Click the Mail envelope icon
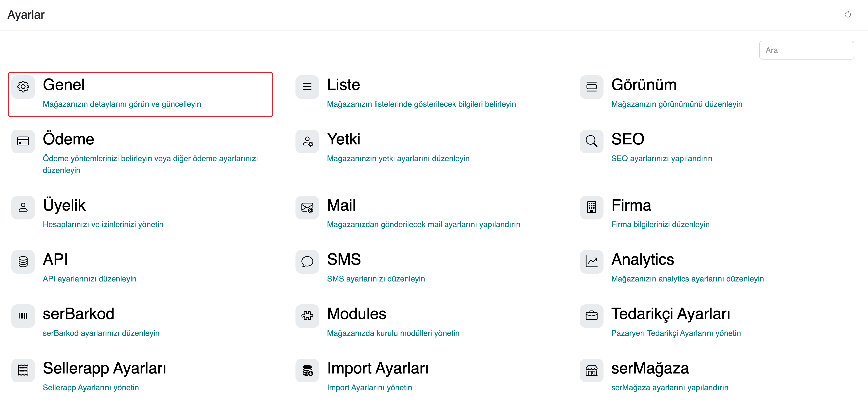 pos(307,208)
